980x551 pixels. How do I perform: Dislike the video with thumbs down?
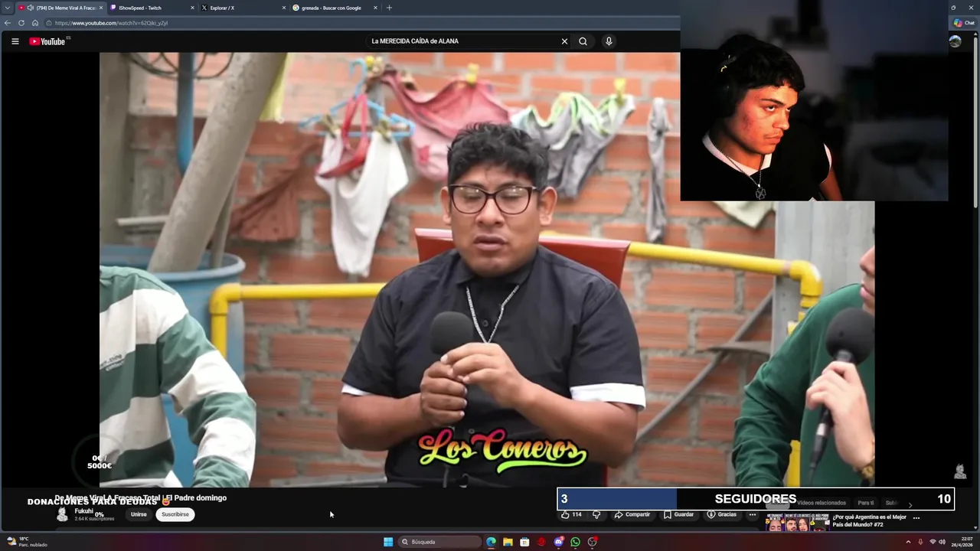pos(596,514)
